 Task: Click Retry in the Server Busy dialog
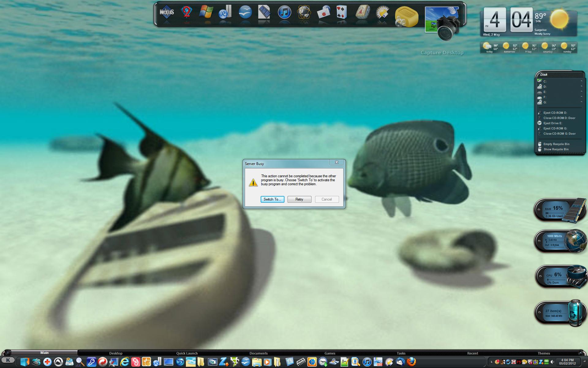299,199
